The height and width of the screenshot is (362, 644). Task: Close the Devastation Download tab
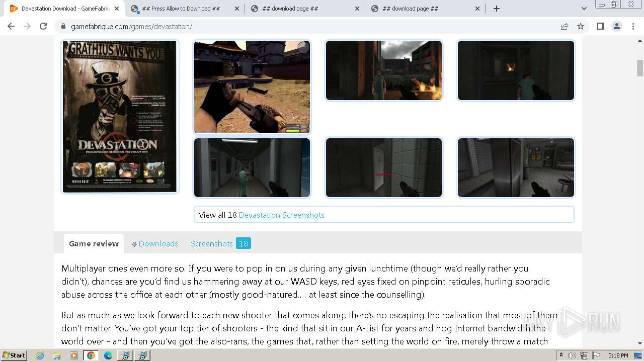(117, 9)
